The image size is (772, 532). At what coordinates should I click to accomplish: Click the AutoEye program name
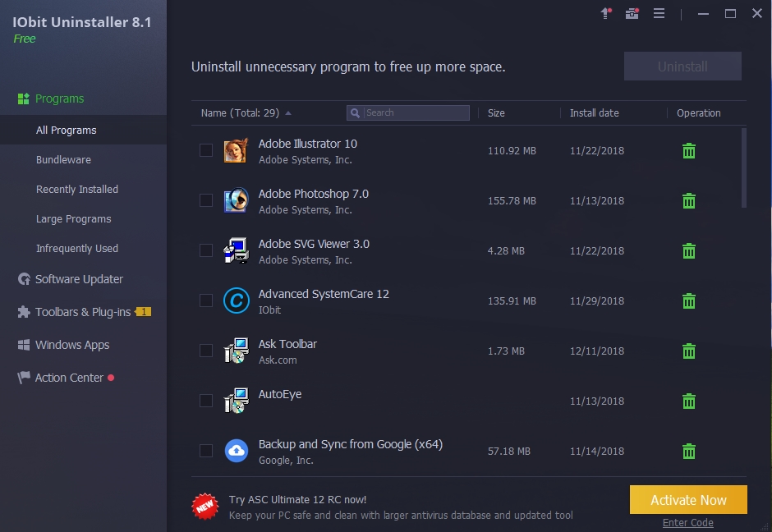tap(280, 394)
